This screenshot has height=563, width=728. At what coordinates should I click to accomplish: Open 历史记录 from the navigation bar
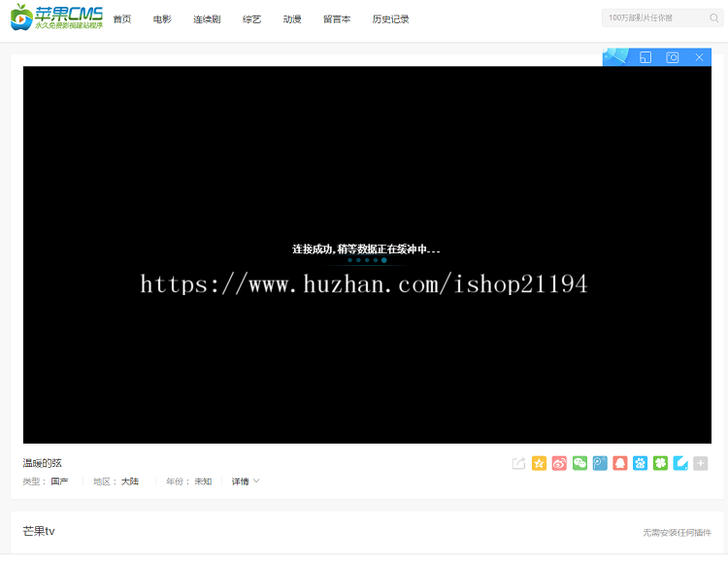pyautogui.click(x=390, y=19)
